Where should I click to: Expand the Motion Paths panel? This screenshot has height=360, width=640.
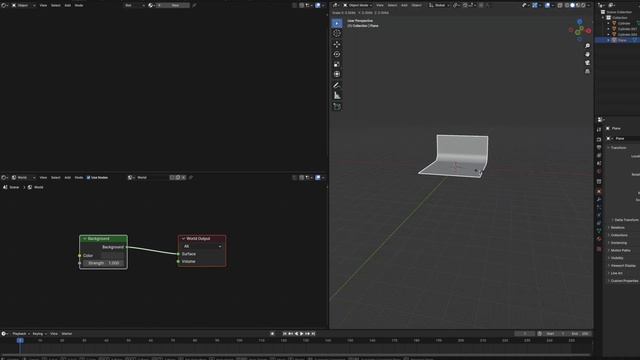point(619,250)
